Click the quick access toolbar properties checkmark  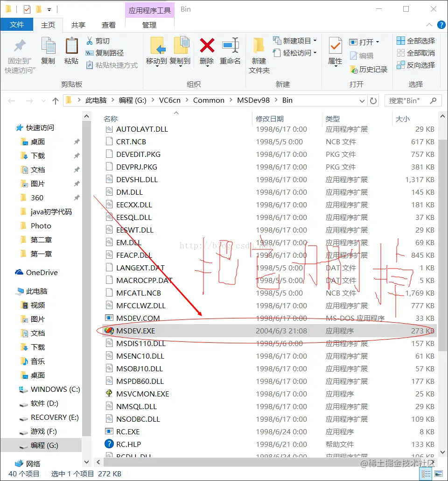(27, 9)
